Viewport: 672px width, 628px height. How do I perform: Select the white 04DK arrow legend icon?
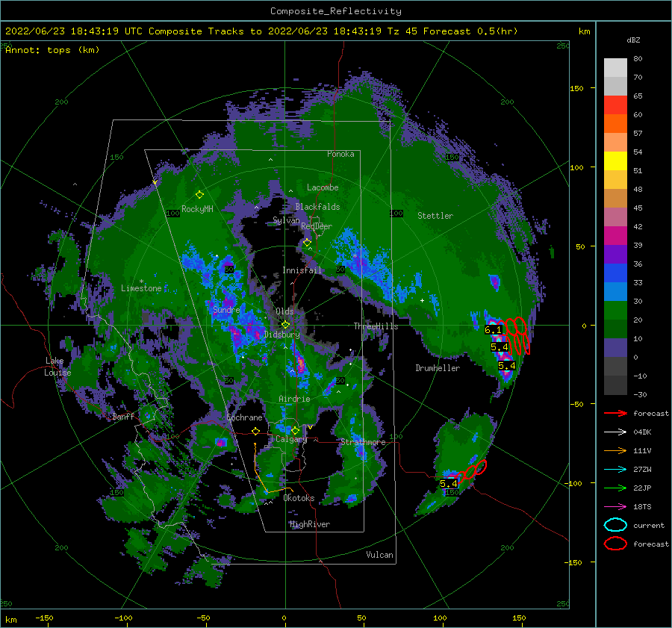point(615,432)
